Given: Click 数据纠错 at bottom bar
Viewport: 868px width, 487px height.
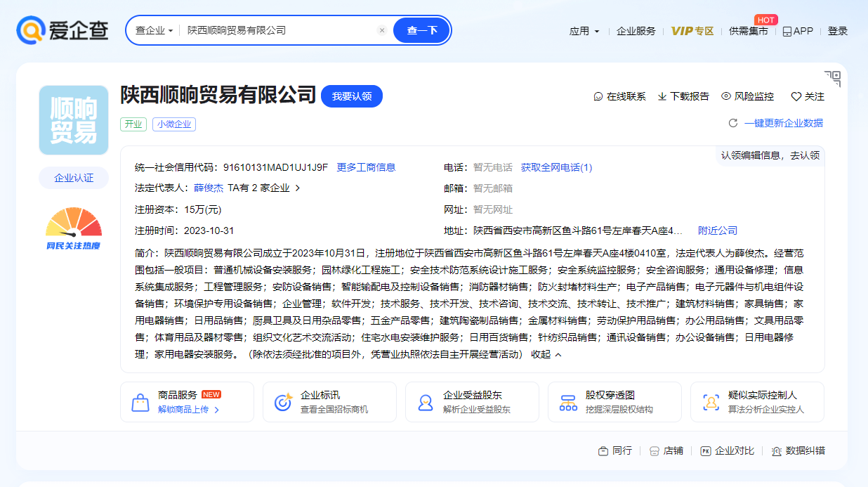Looking at the screenshot, I should pyautogui.click(x=798, y=450).
